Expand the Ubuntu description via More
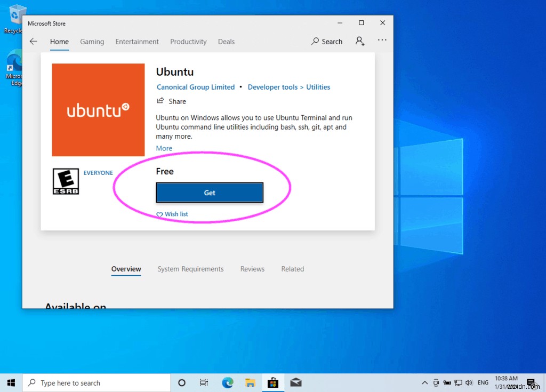This screenshot has height=392, width=546. pyautogui.click(x=164, y=148)
